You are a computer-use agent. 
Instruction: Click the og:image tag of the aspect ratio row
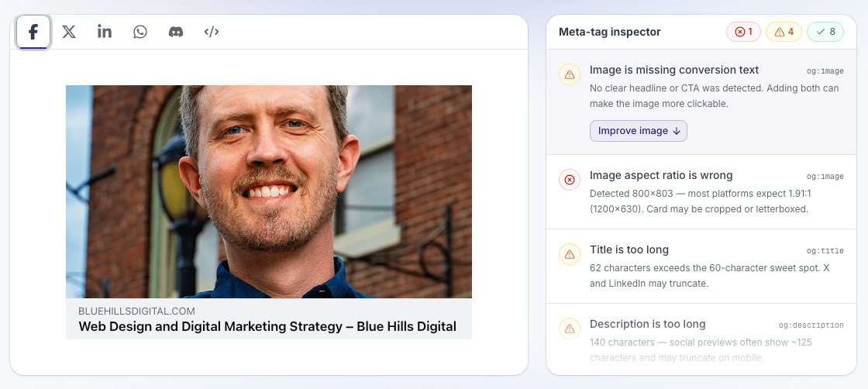(825, 177)
